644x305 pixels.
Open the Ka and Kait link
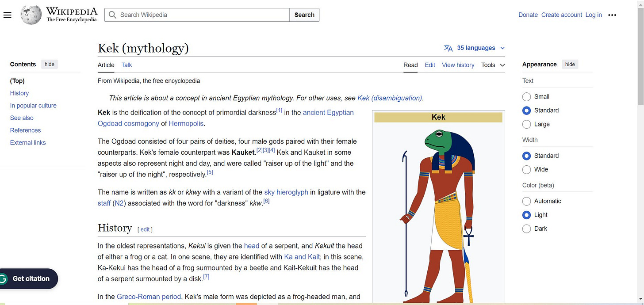302,257
